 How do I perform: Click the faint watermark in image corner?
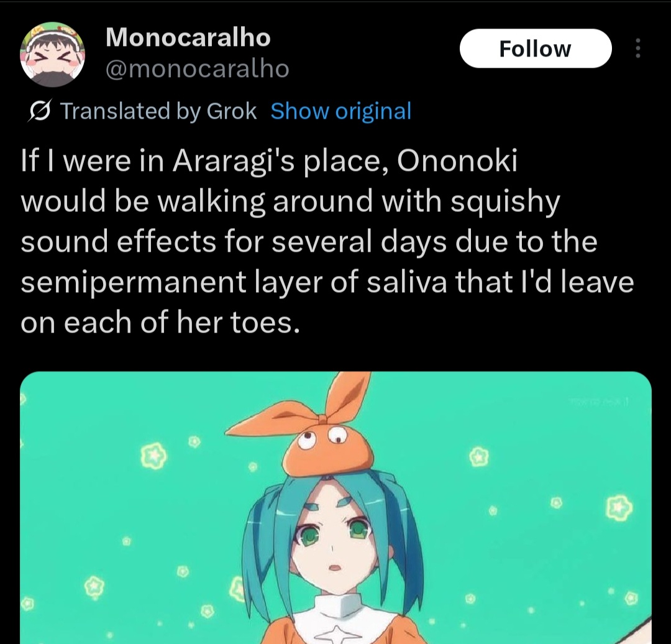(601, 402)
